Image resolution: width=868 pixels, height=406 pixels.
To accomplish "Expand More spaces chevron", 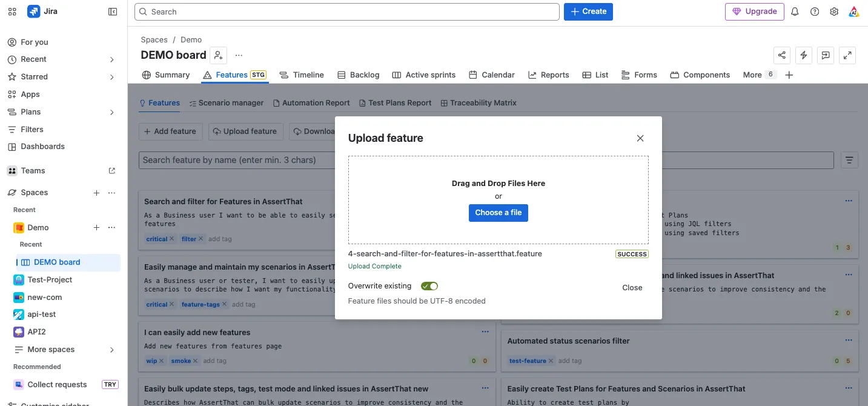I will click(112, 350).
